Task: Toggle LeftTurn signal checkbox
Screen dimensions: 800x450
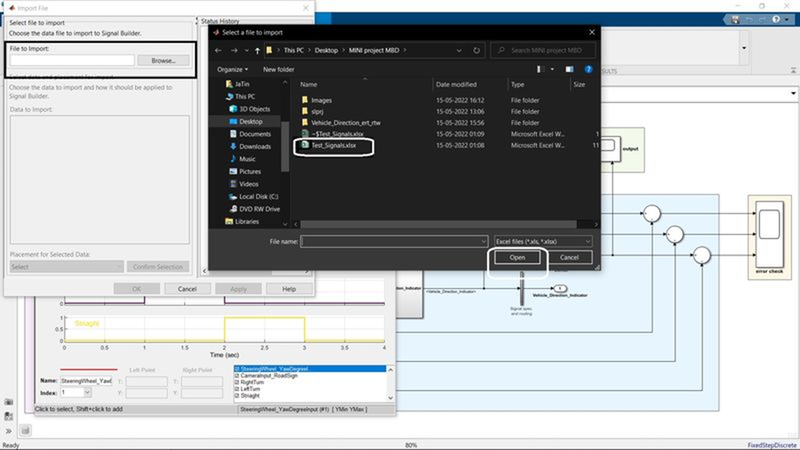Action: (237, 389)
